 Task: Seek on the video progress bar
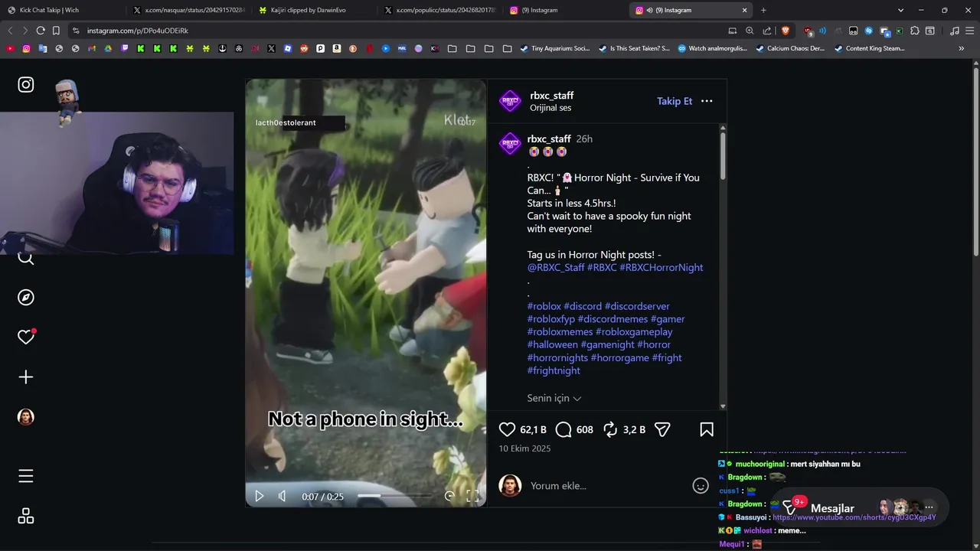(x=396, y=496)
